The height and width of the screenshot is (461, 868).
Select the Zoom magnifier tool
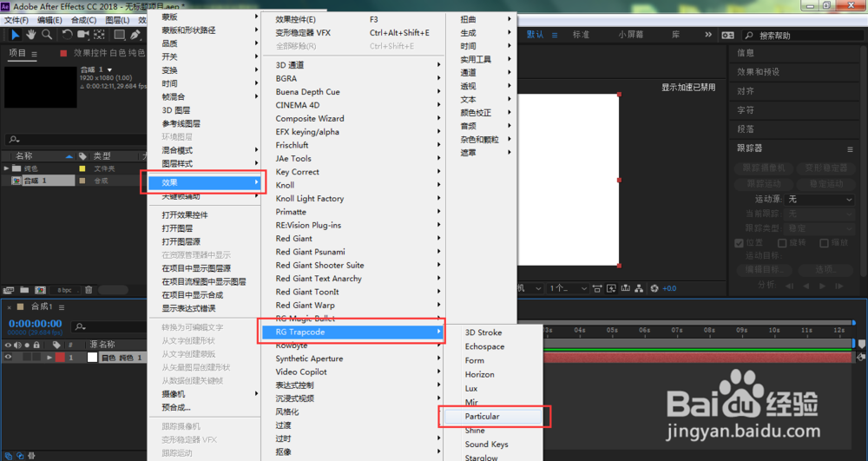point(47,35)
